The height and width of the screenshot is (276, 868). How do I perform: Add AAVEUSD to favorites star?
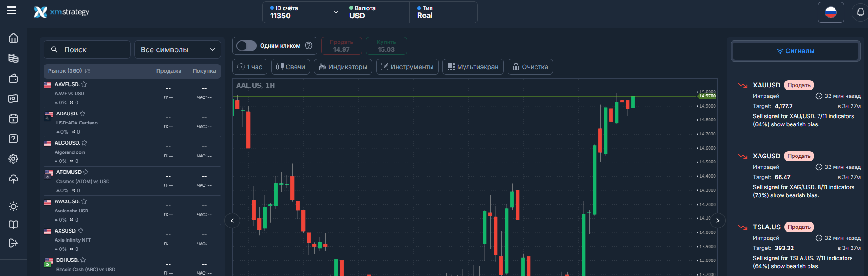click(x=84, y=84)
